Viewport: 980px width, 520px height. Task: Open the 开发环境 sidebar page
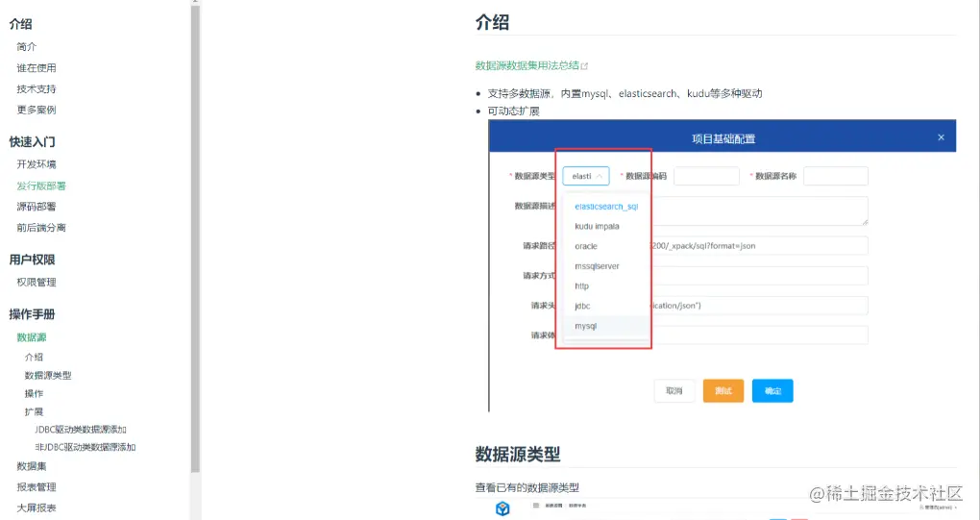(37, 164)
